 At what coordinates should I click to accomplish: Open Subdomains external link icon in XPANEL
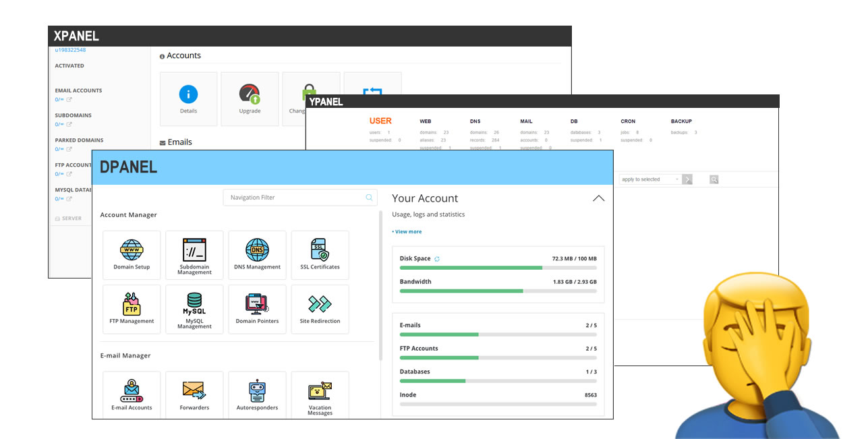pyautogui.click(x=69, y=125)
